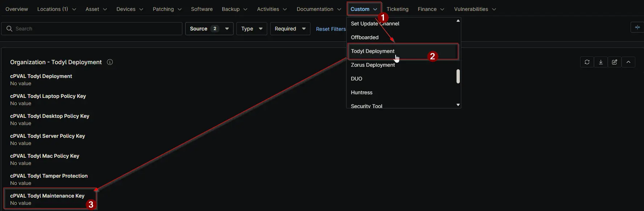Expand the Locations (1) menu
This screenshot has height=211, width=644.
[x=57, y=9]
